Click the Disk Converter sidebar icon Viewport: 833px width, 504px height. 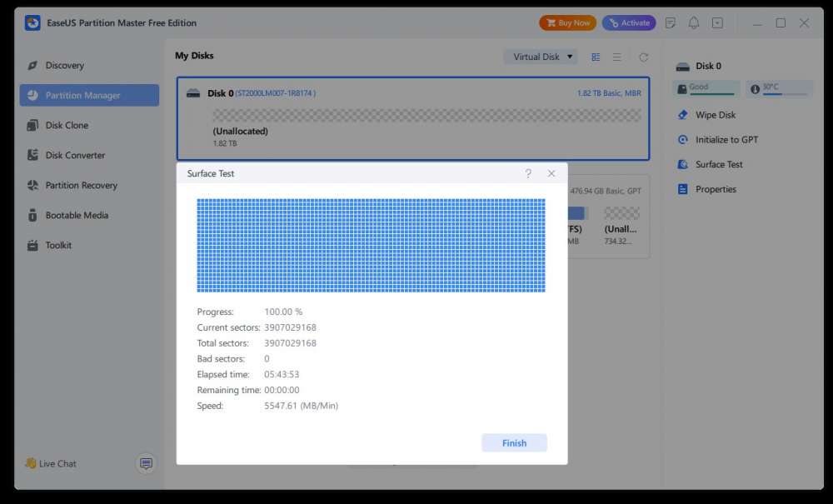pyautogui.click(x=32, y=155)
